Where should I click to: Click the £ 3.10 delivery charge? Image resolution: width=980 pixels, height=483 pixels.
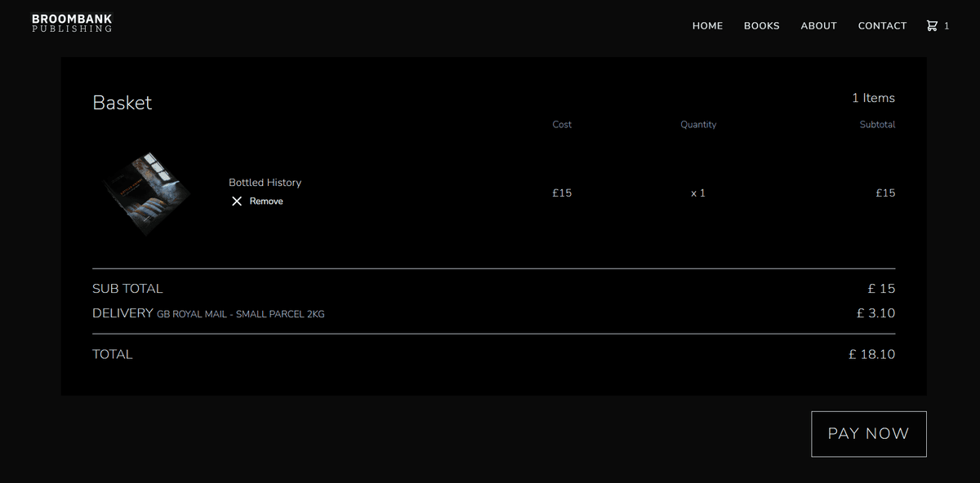(x=875, y=313)
